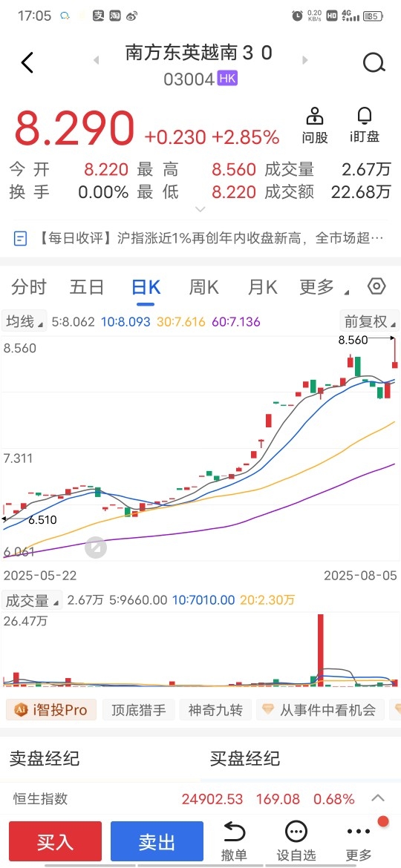
Task: Open the 顶底猎手 indicator button
Action: 138,710
